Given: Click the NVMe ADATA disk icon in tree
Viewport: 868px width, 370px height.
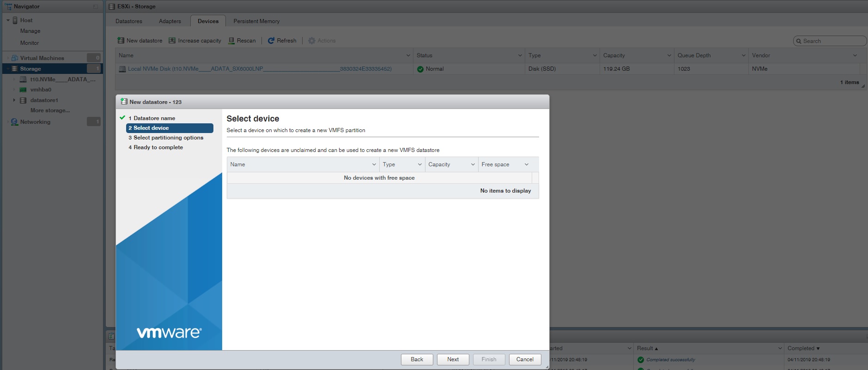Looking at the screenshot, I should pyautogui.click(x=23, y=79).
